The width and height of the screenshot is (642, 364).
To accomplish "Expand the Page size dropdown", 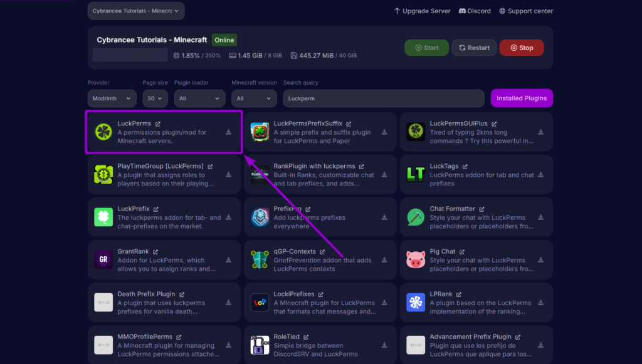I will [154, 98].
